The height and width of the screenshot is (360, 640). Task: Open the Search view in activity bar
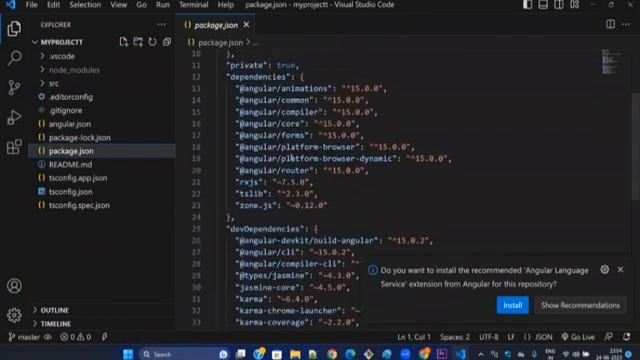[x=14, y=58]
